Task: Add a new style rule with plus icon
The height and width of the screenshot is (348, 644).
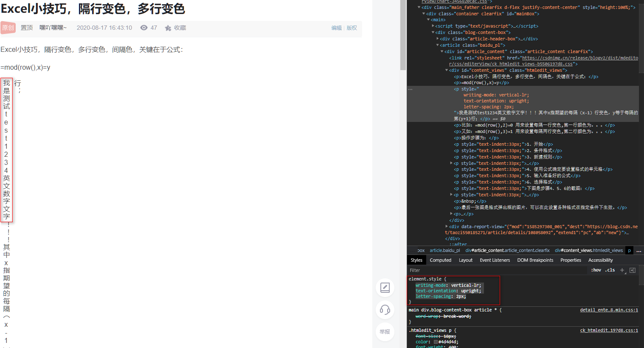Action: pos(622,270)
